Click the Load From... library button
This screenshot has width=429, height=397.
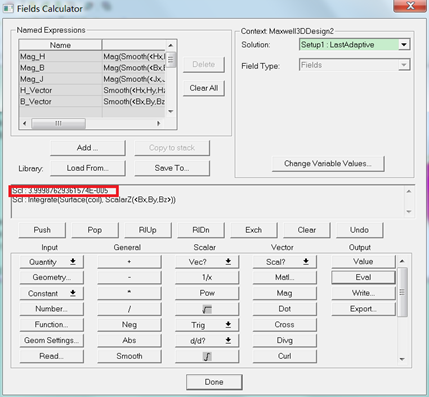pos(88,168)
